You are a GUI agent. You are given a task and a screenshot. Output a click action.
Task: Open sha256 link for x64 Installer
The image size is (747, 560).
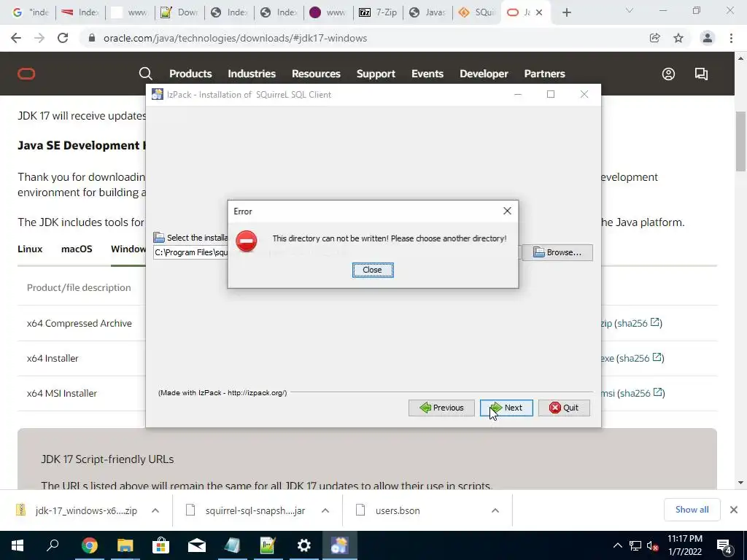[x=640, y=358]
